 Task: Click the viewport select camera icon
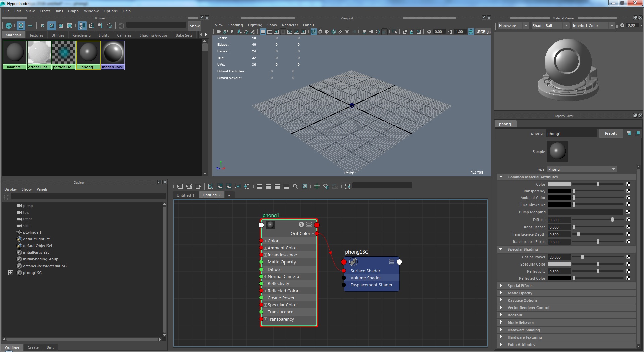(x=219, y=32)
